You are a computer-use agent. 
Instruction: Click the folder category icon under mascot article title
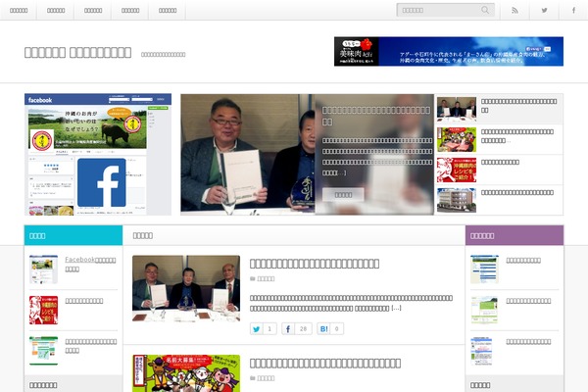(253, 378)
